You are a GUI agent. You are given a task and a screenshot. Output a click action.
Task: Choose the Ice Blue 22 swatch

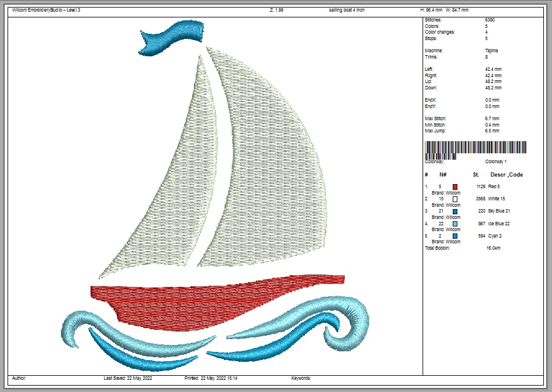(x=455, y=224)
